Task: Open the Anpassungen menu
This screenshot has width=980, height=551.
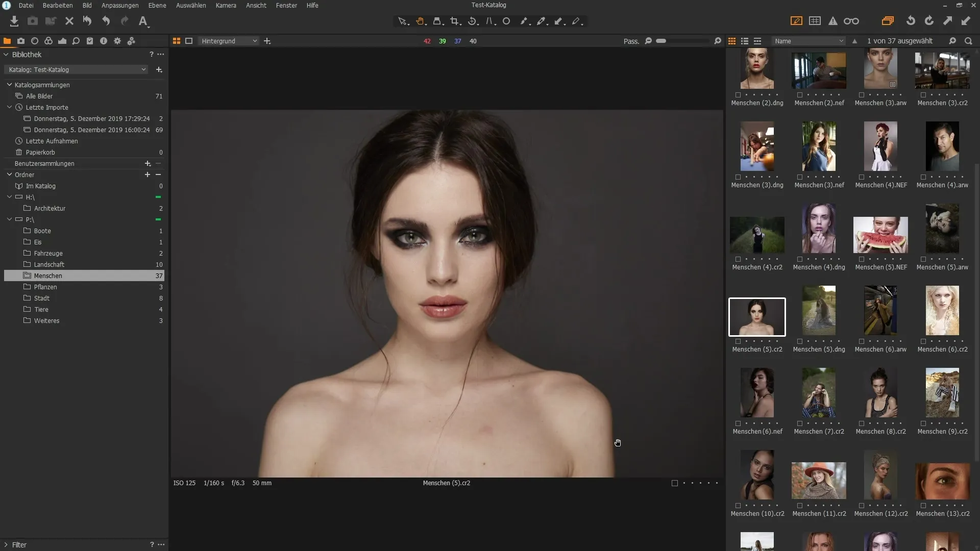Action: point(120,5)
